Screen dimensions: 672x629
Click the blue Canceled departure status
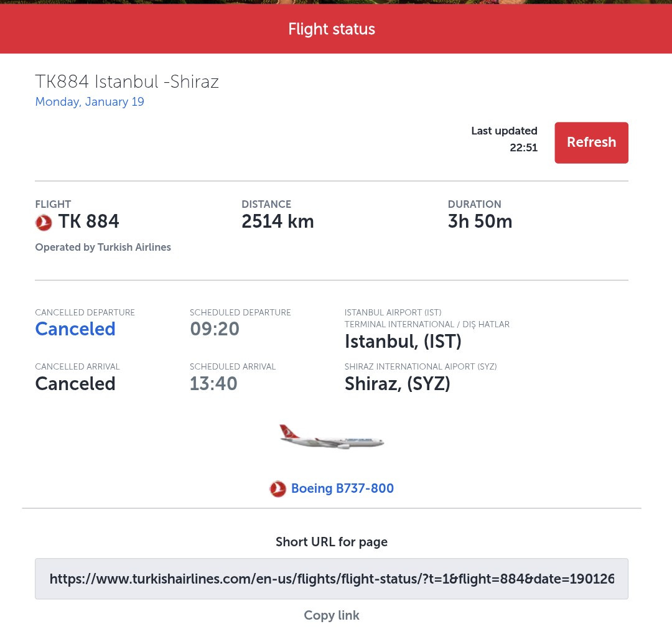(75, 329)
